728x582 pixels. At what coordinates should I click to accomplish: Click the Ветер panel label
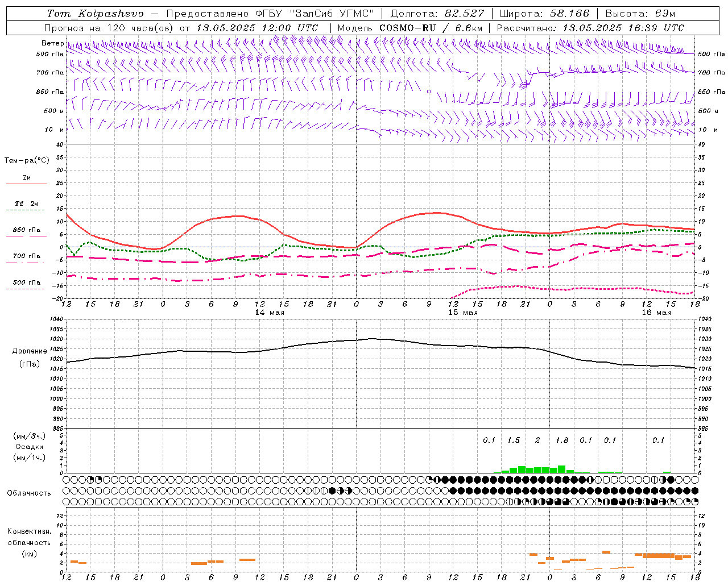pos(52,43)
